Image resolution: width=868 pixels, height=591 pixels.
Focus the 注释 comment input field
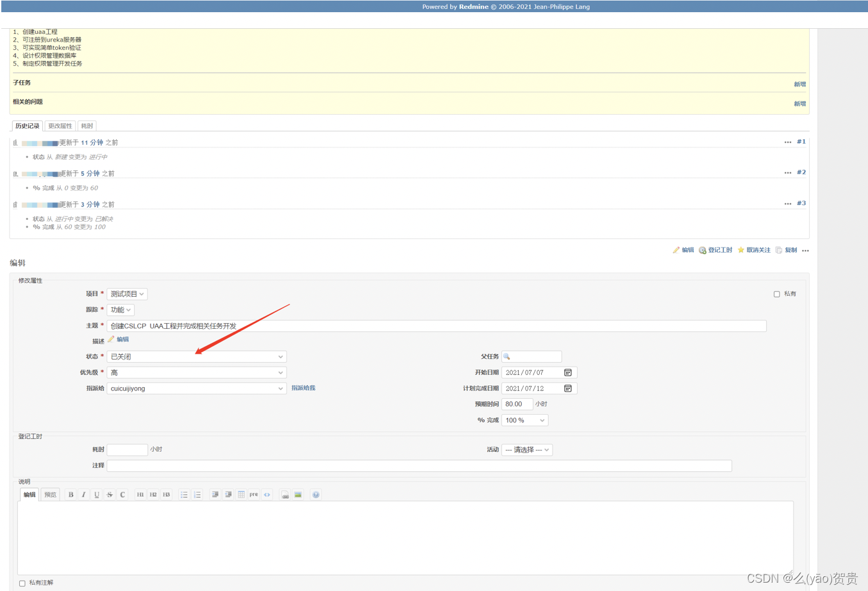point(419,466)
